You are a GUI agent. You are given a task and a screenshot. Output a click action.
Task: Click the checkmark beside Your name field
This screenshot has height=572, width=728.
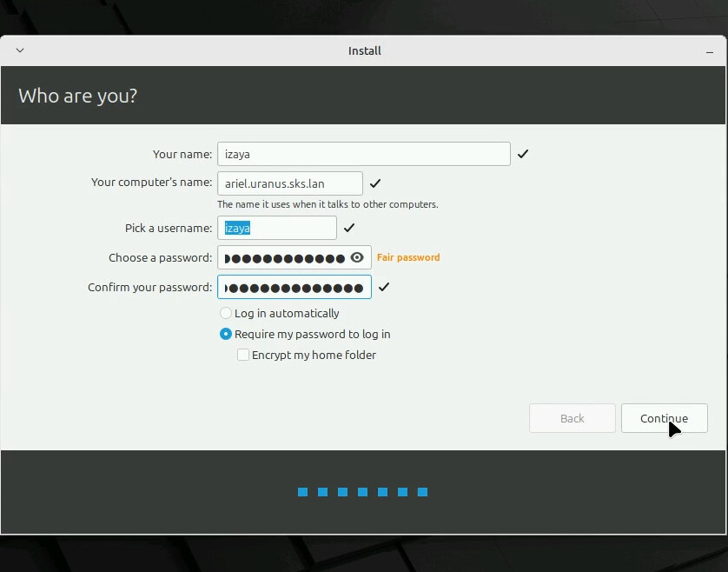523,154
